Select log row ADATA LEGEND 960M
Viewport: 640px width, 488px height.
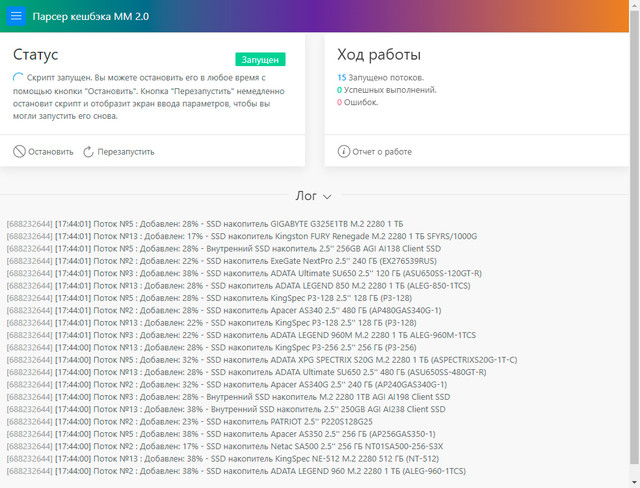(x=241, y=335)
